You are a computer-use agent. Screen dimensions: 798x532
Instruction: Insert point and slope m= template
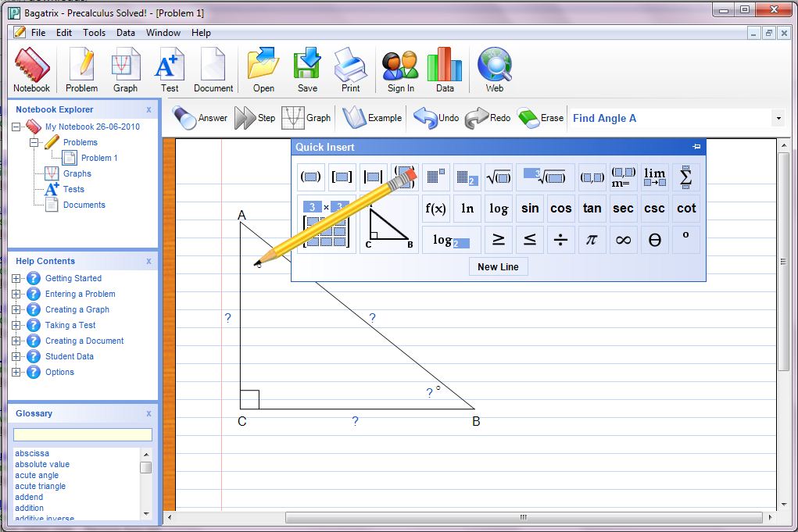click(624, 177)
